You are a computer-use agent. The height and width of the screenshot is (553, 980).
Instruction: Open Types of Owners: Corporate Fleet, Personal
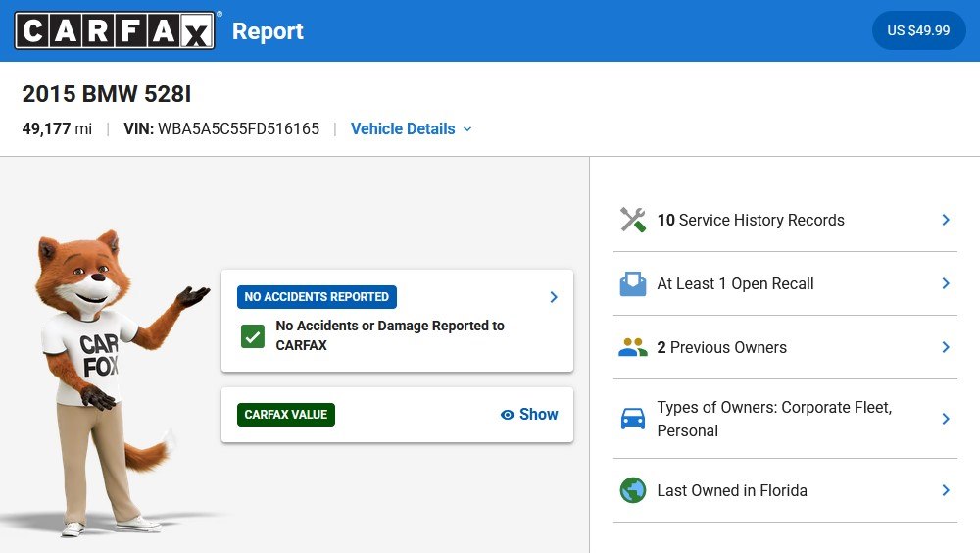[785, 419]
